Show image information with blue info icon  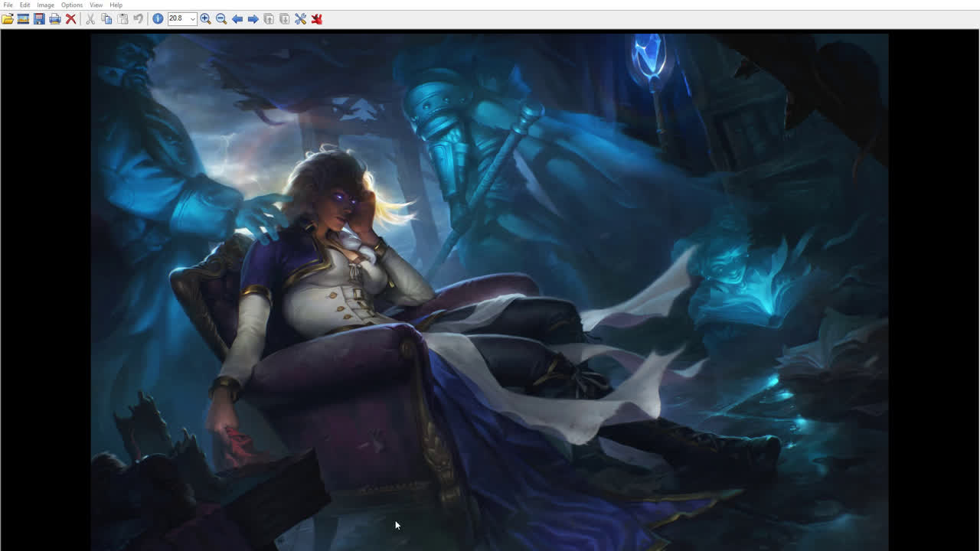pos(158,18)
